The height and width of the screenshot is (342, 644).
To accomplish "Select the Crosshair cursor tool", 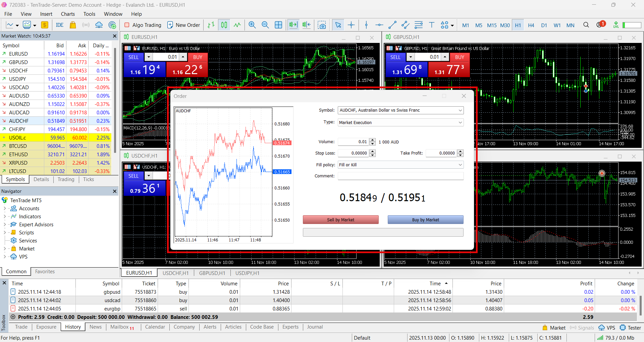I will (351, 25).
